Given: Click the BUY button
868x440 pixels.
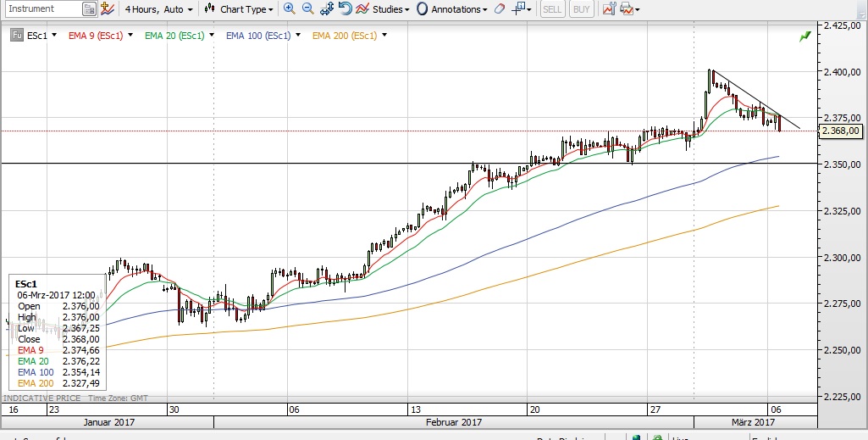Looking at the screenshot, I should 581,9.
